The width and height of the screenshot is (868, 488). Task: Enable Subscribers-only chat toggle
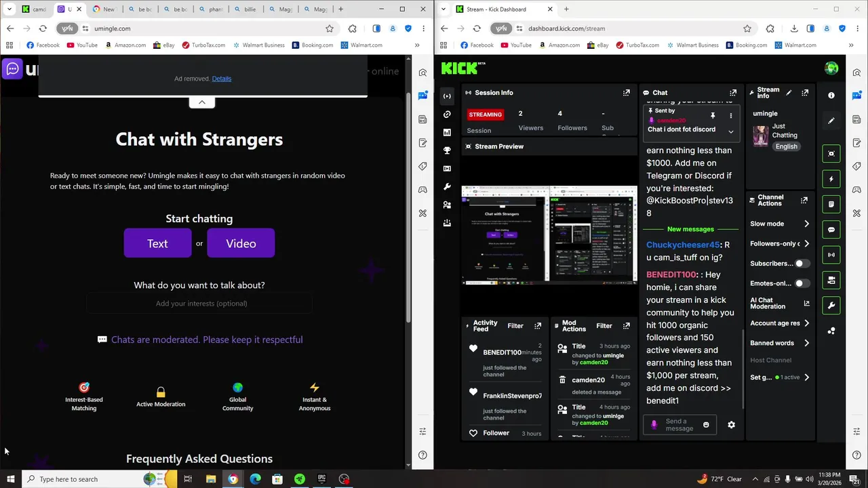click(802, 264)
